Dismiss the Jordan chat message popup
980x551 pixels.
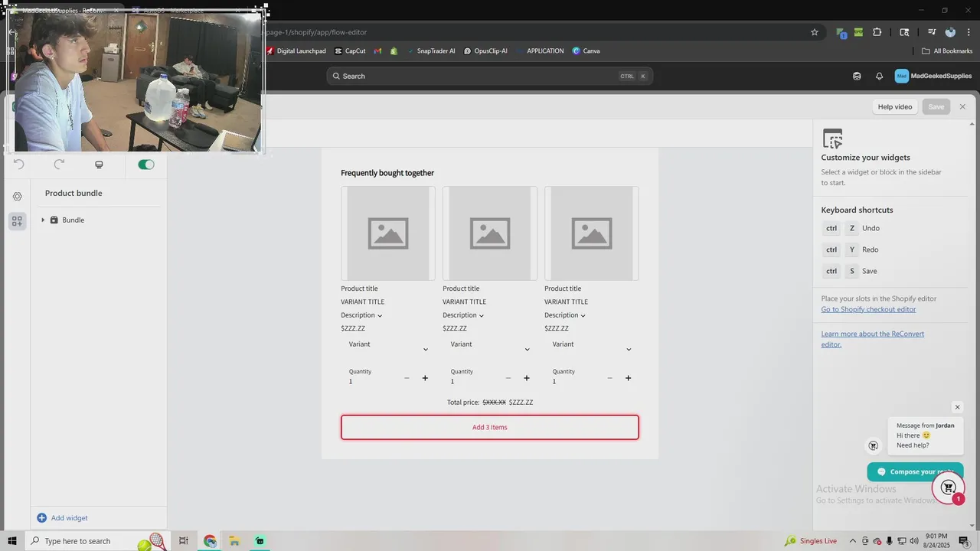click(x=957, y=407)
